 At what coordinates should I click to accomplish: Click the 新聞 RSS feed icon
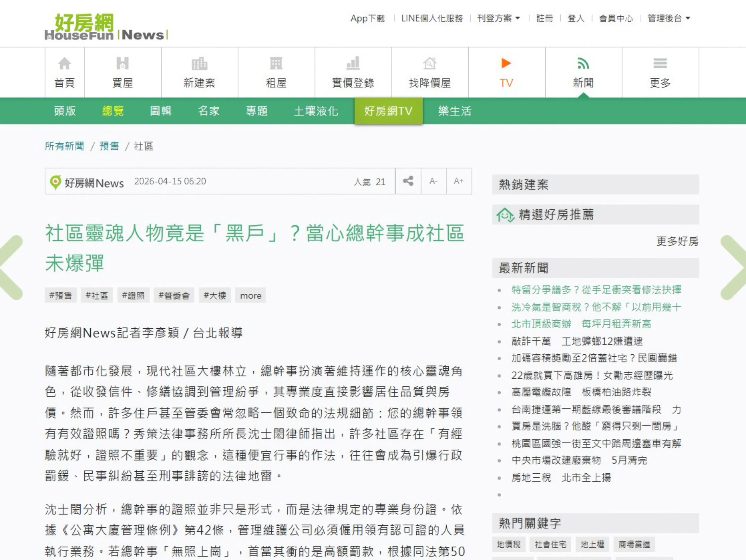point(583,63)
